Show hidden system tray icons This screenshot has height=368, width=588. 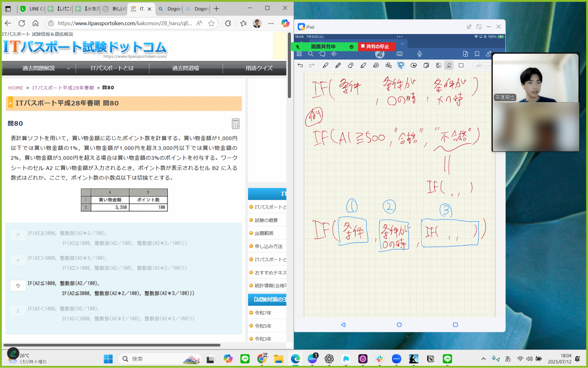click(483, 359)
